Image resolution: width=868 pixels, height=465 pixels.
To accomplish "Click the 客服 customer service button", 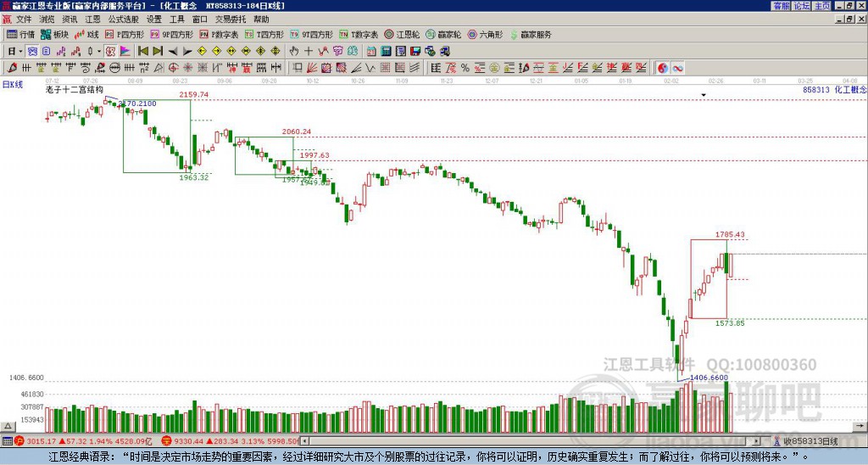I will (781, 6).
